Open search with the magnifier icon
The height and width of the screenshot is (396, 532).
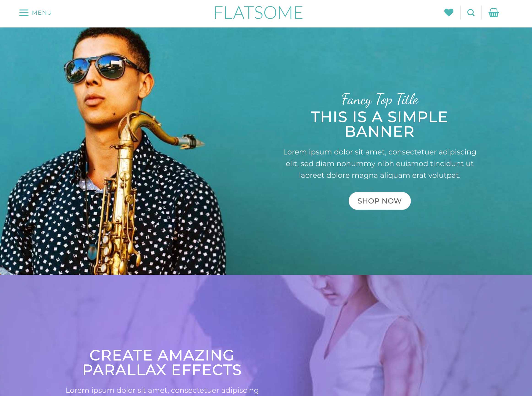click(471, 13)
